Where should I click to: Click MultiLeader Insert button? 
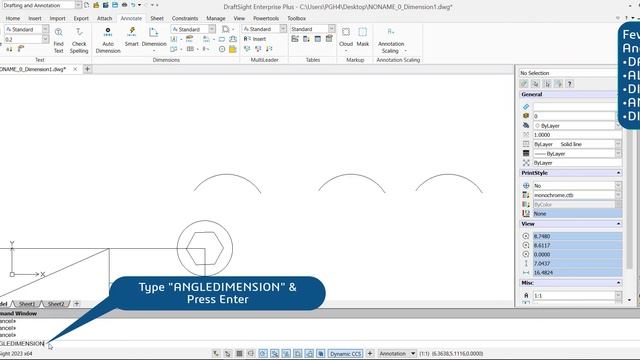click(x=255, y=39)
